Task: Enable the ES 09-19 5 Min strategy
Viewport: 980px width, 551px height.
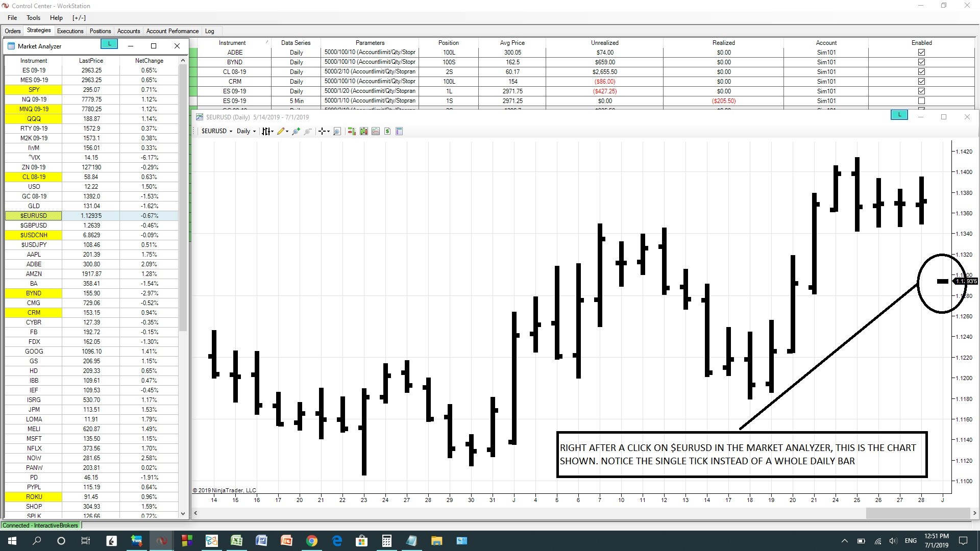Action: click(921, 101)
